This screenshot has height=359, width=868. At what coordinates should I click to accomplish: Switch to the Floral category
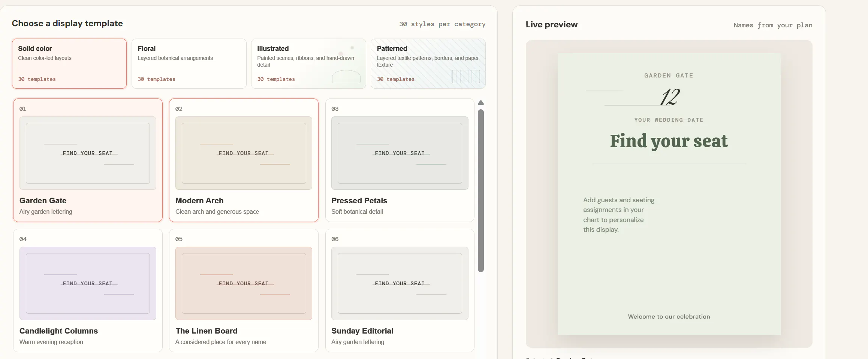coord(189,64)
